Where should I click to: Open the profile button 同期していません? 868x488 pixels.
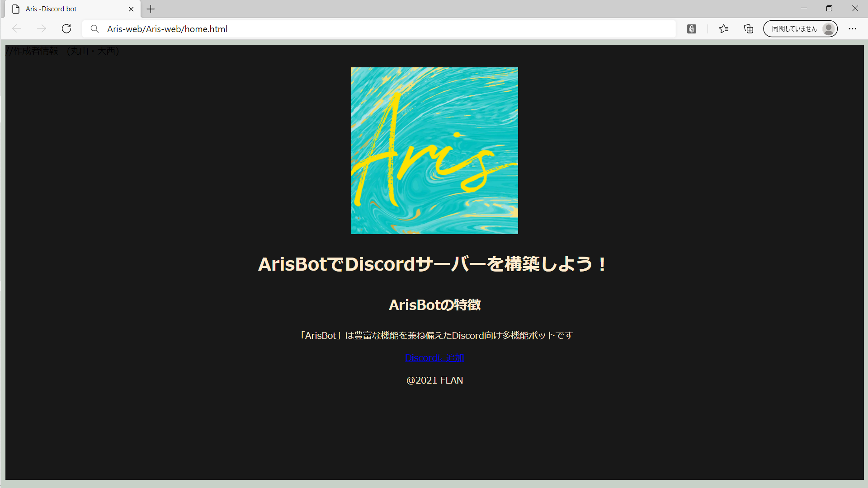tap(800, 29)
